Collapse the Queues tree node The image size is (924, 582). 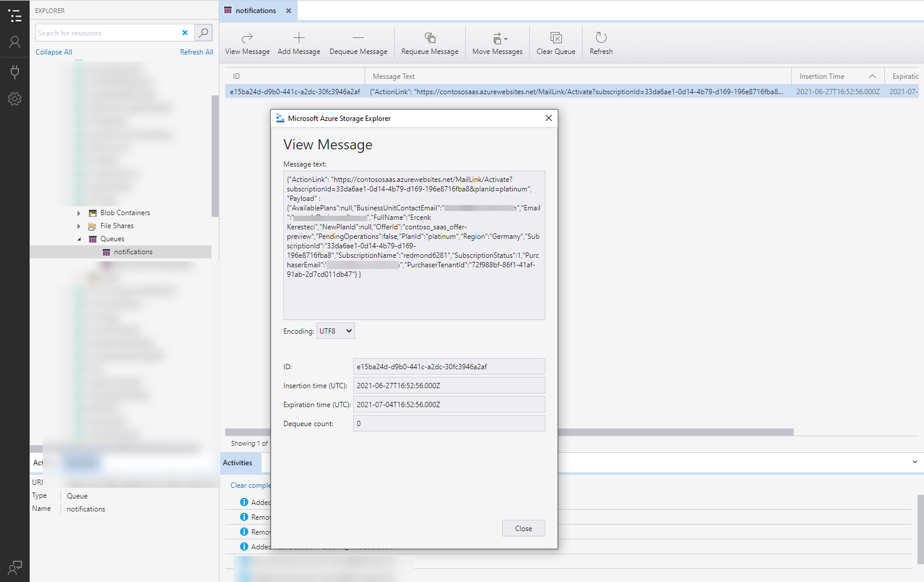click(x=79, y=239)
